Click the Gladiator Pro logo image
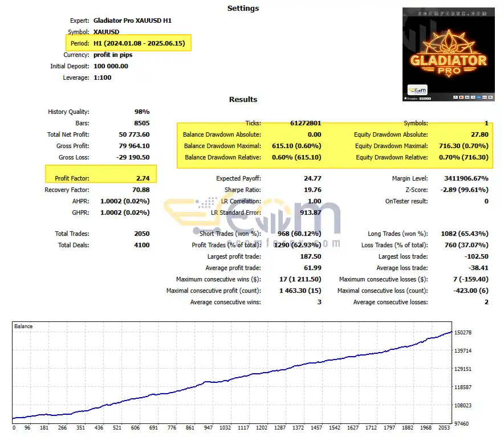 click(x=448, y=54)
